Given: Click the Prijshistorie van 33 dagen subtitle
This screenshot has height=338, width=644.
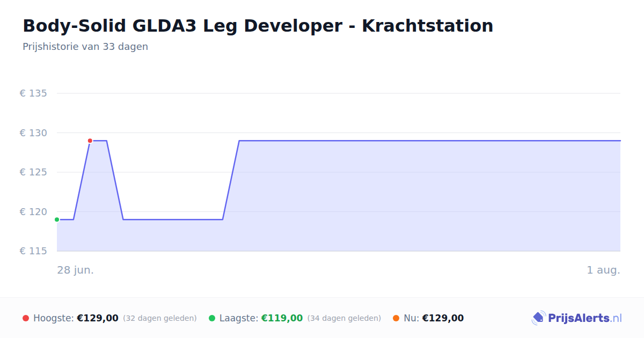Looking at the screenshot, I should (x=85, y=47).
